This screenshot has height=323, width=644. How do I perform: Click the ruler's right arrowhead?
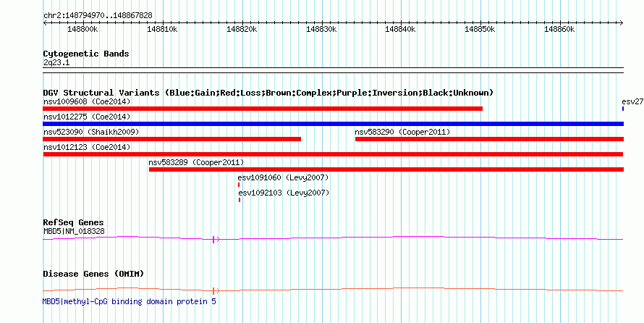point(622,22)
